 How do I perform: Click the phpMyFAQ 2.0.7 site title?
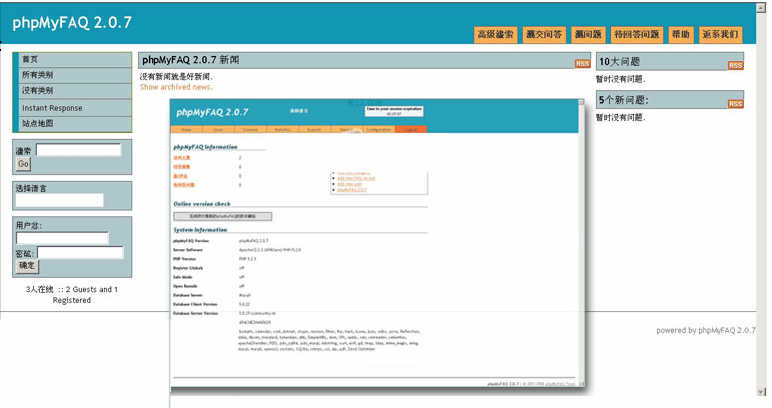tap(72, 23)
